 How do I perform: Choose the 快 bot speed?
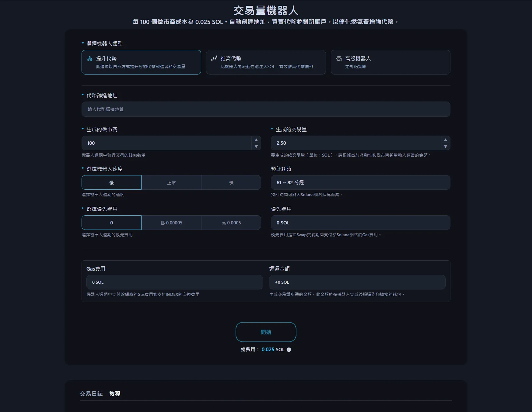[x=231, y=182]
